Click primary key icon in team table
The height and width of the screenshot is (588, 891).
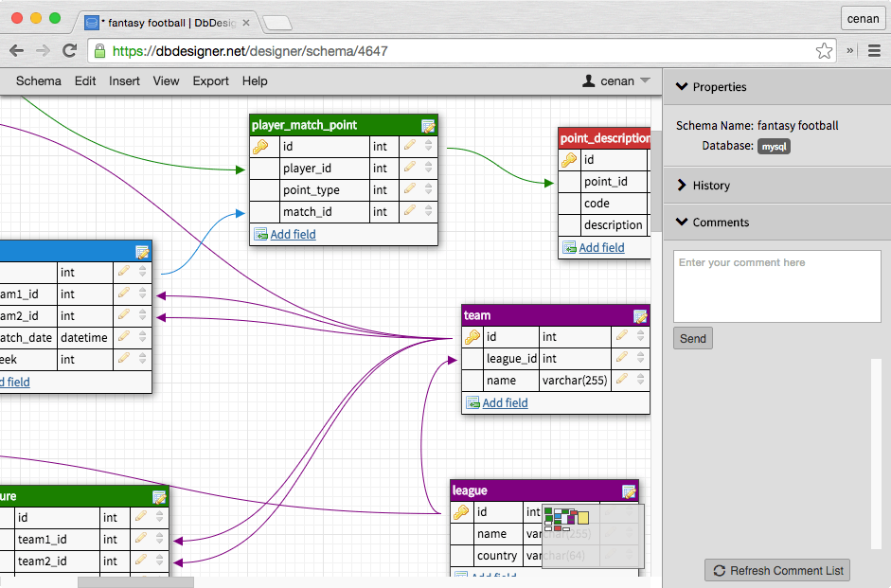pos(472,337)
